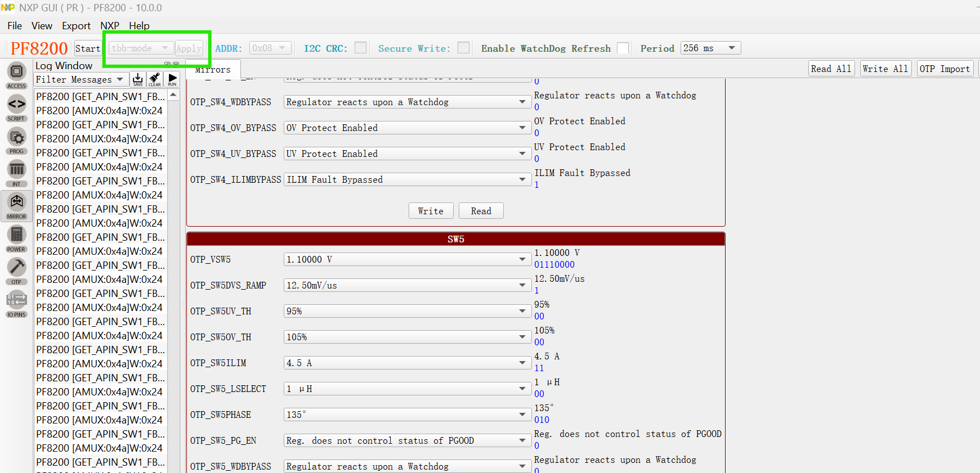Open the tbb-mode dropdown
Viewport: 980px width, 473px height.
pyautogui.click(x=140, y=48)
